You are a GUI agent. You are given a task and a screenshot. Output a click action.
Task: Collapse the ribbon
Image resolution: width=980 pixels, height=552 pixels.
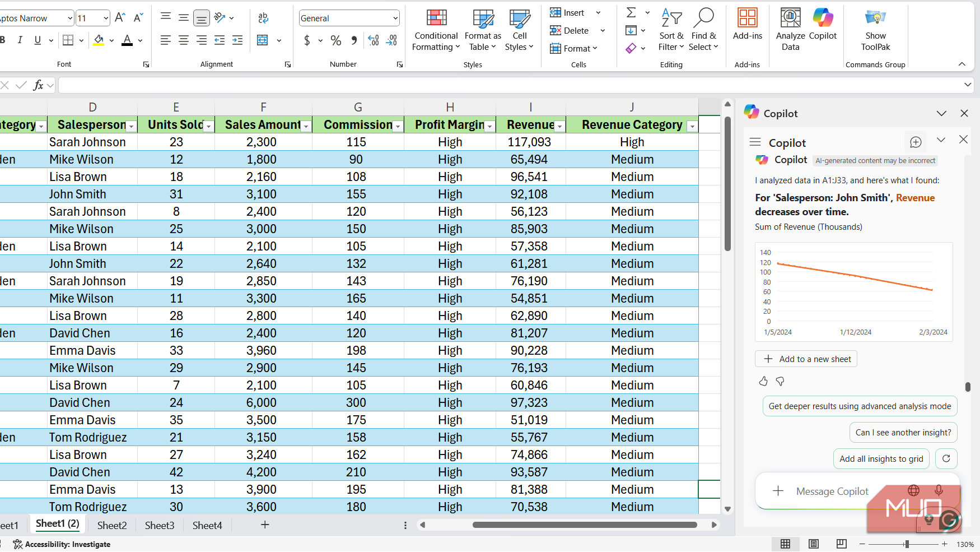962,64
